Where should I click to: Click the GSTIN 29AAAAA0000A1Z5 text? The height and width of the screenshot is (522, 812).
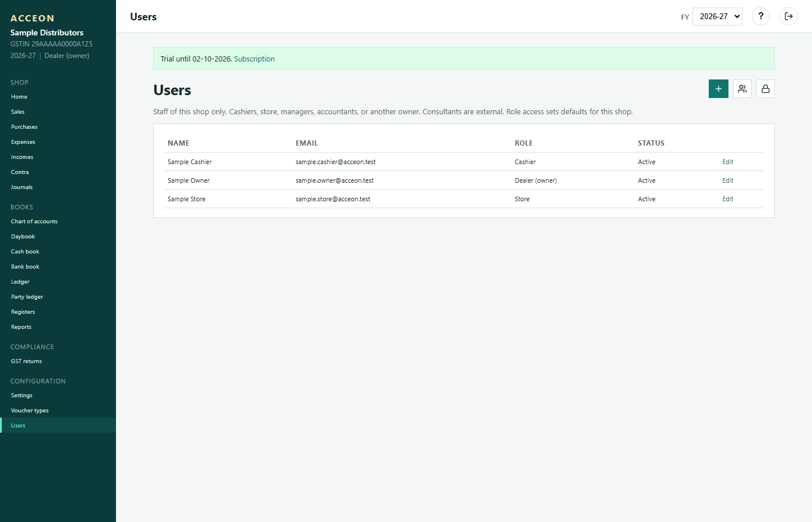(x=52, y=44)
